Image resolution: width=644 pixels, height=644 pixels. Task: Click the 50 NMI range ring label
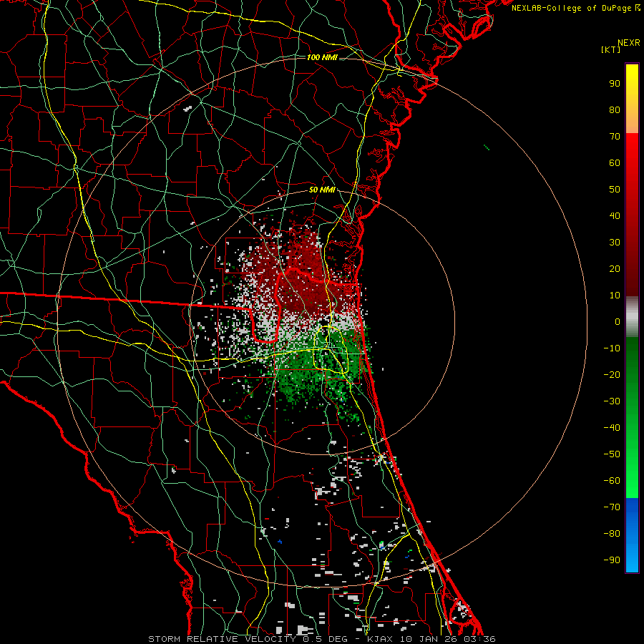pyautogui.click(x=322, y=190)
